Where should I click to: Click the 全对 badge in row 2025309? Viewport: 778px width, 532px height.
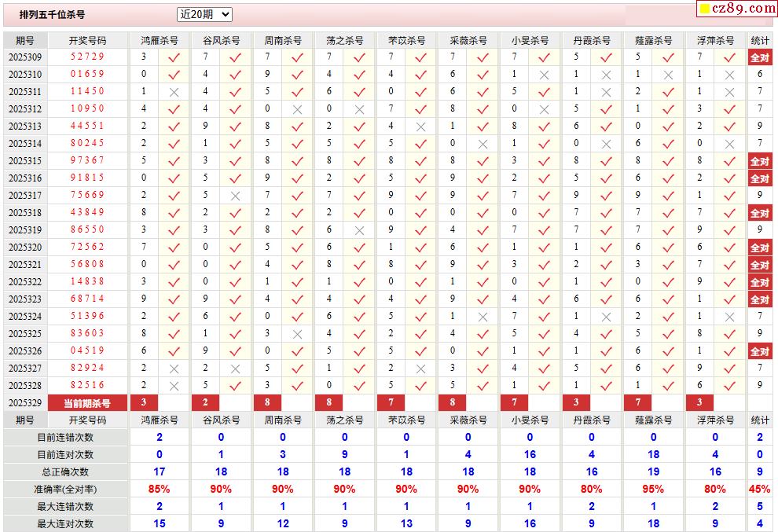(760, 57)
